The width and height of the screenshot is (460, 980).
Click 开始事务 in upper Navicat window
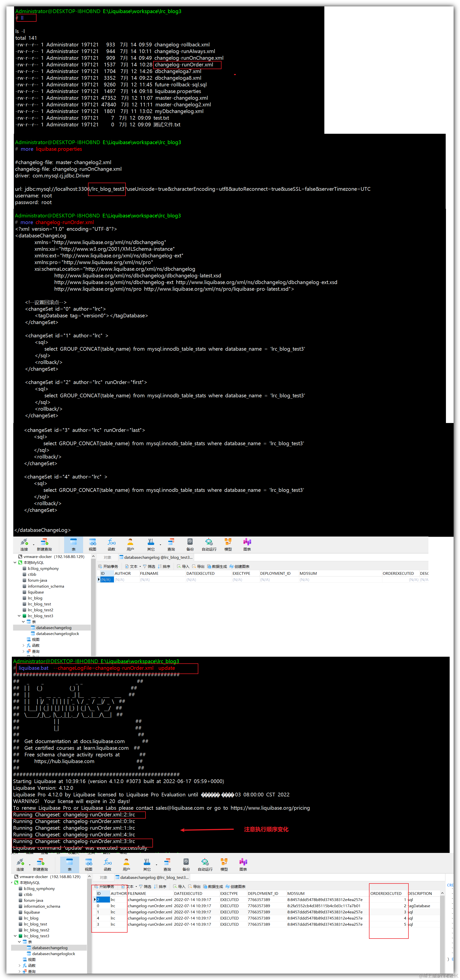point(108,566)
